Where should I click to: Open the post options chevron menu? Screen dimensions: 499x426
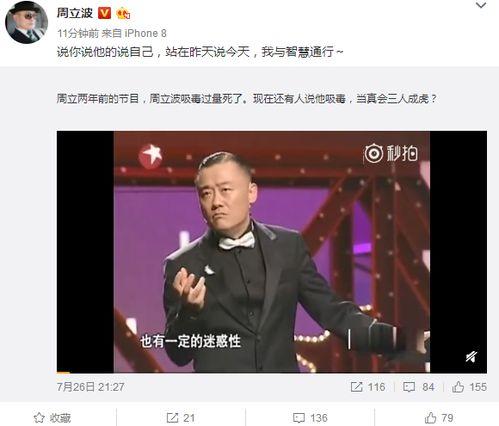481,6
